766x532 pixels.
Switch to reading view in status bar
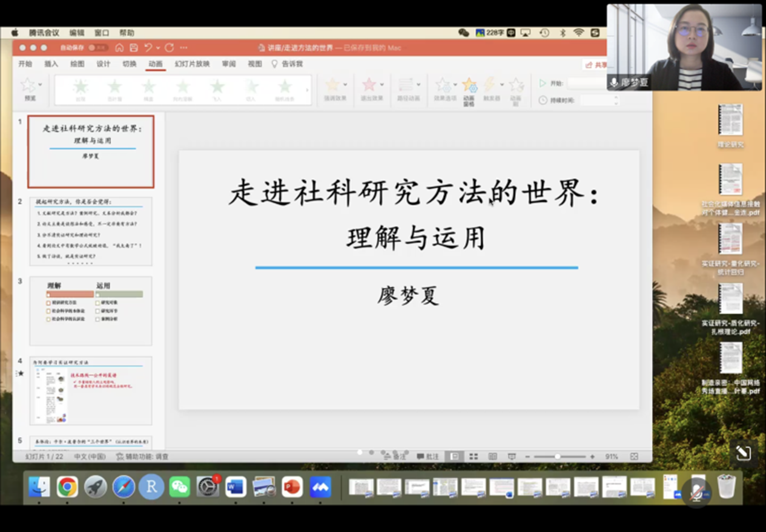coord(492,456)
